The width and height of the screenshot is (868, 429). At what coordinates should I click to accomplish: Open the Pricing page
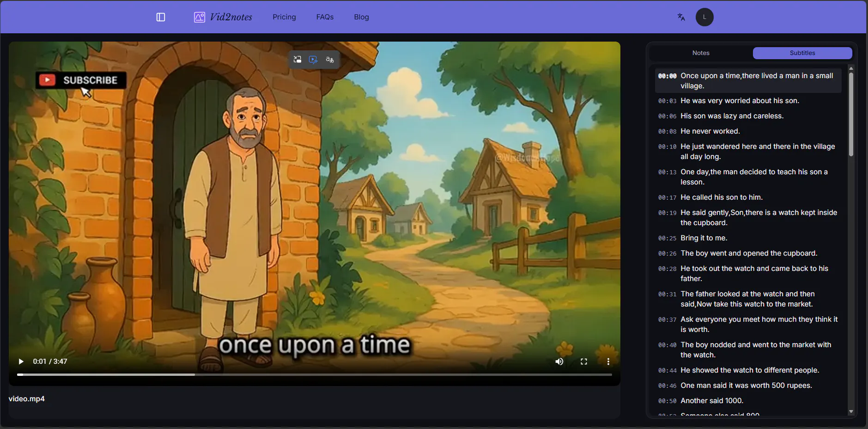click(284, 17)
